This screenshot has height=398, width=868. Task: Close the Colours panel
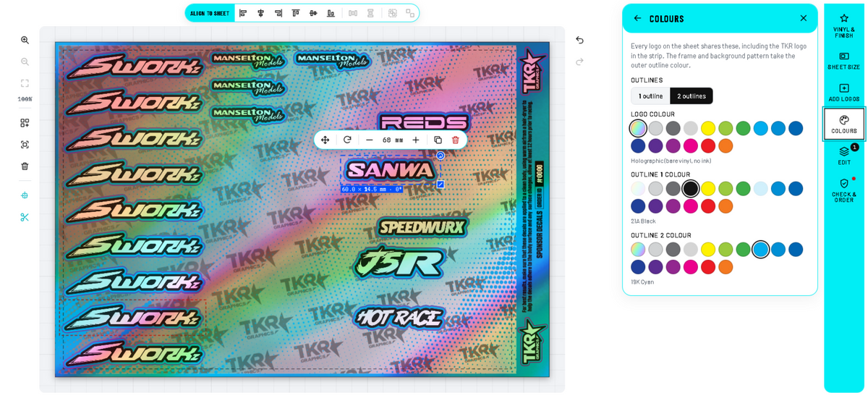coord(803,18)
